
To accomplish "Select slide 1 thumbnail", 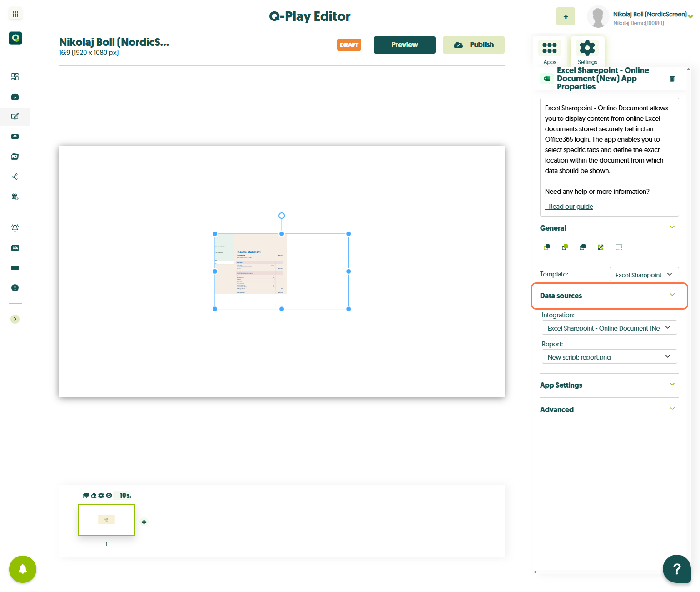I will [x=107, y=520].
